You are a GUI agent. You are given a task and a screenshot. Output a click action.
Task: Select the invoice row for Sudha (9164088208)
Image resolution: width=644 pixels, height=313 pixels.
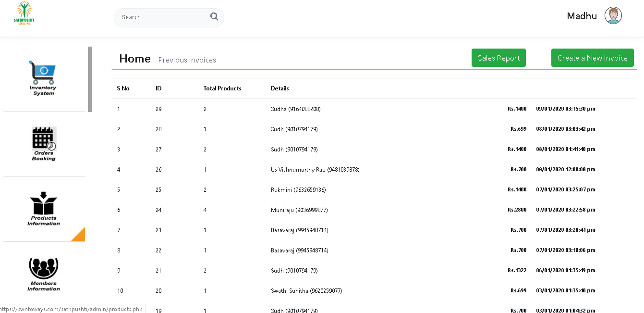click(x=295, y=109)
